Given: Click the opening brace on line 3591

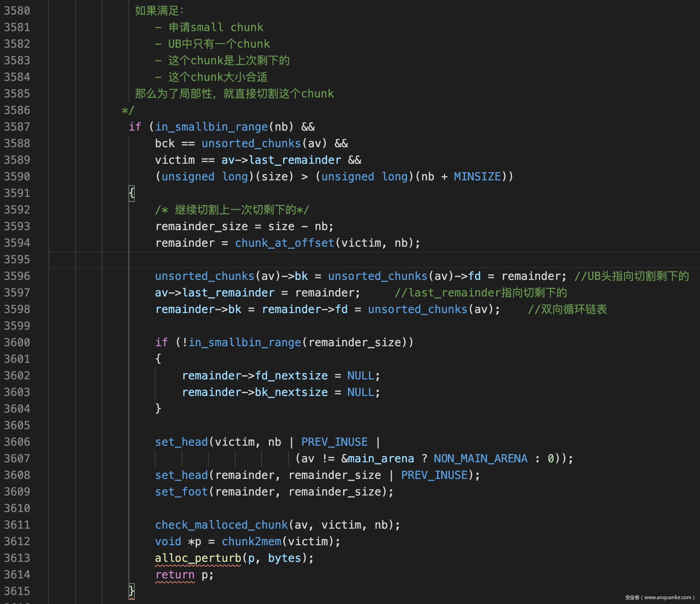Looking at the screenshot, I should click(x=131, y=193).
